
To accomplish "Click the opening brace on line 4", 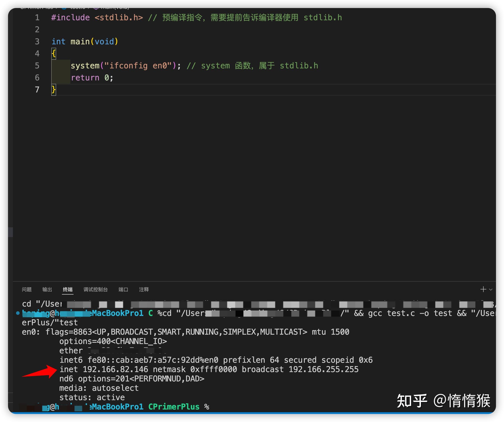I will pyautogui.click(x=53, y=53).
